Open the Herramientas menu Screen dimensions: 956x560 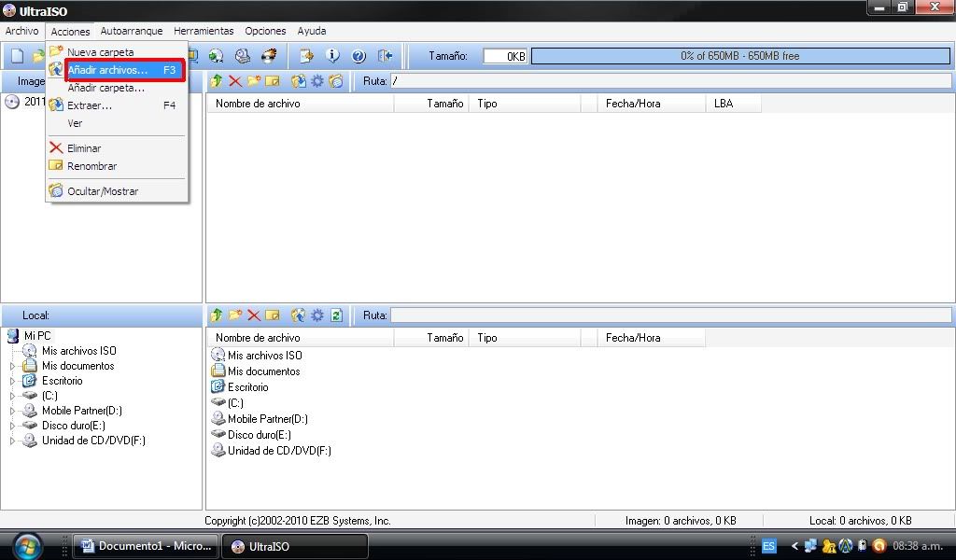click(x=204, y=31)
